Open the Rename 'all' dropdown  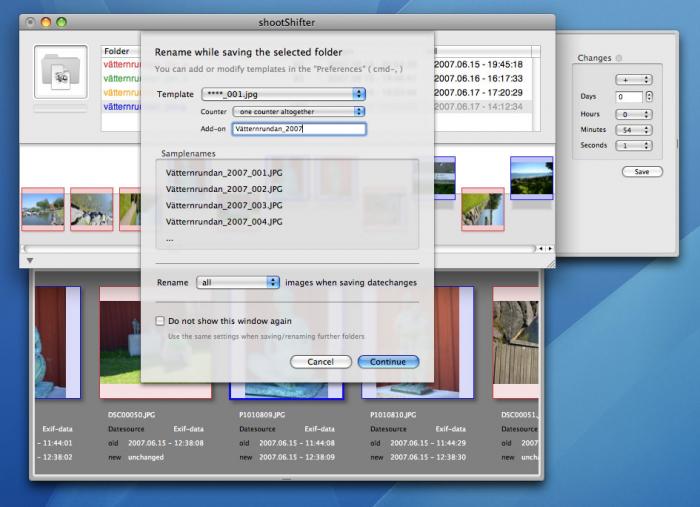click(238, 283)
